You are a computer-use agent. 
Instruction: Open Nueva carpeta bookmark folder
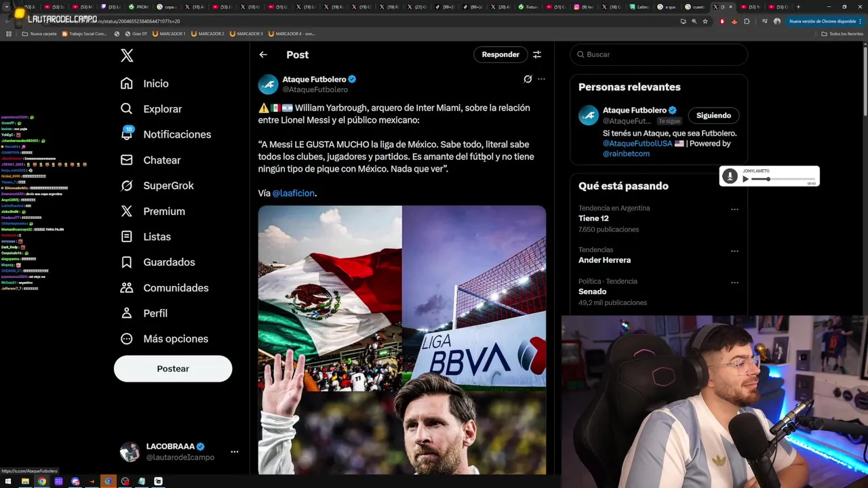click(39, 34)
